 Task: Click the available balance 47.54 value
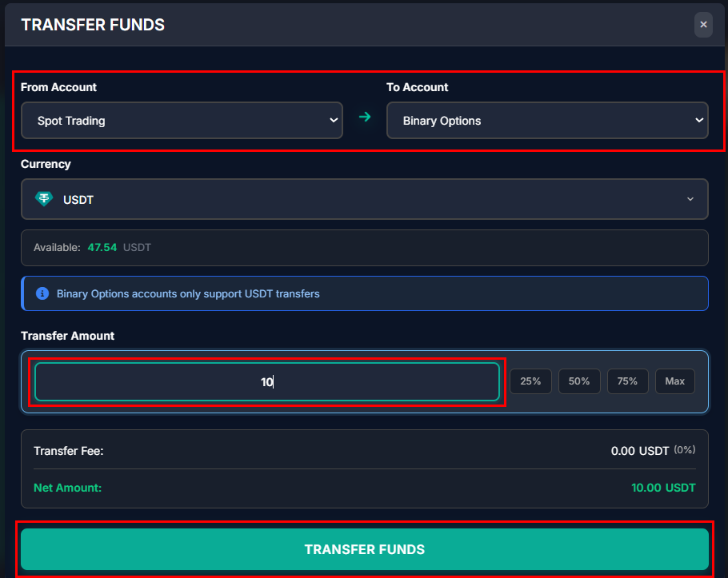coord(102,248)
